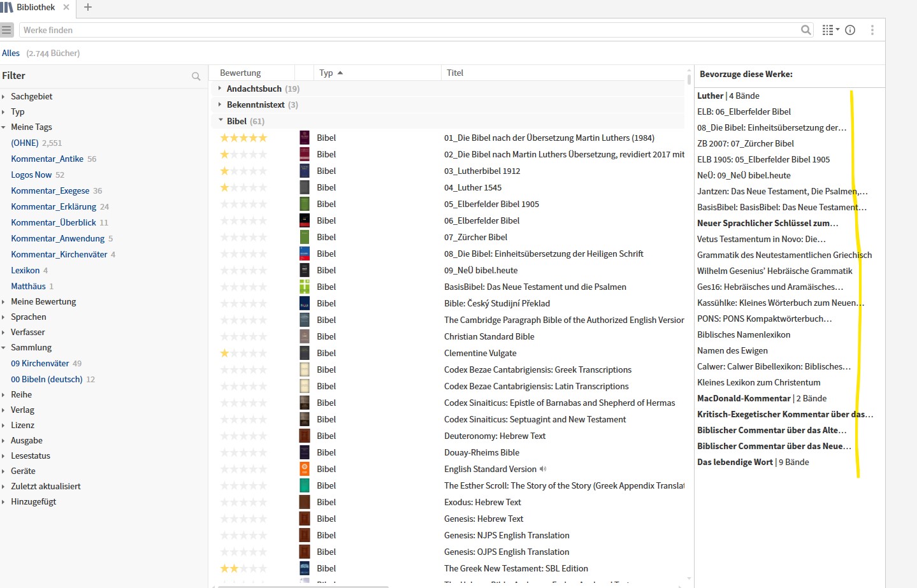Click cover icon of 01_Die Bibel Luther 1984
Image resolution: width=917 pixels, height=588 pixels.
point(305,138)
